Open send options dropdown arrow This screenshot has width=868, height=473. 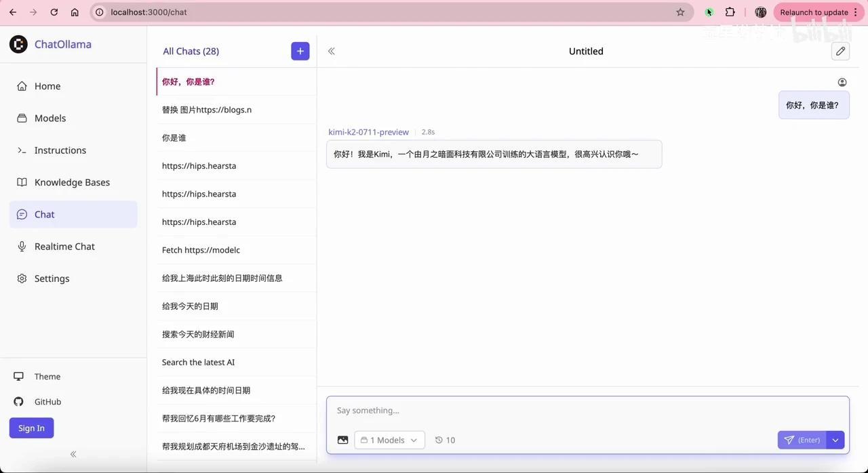tap(835, 440)
